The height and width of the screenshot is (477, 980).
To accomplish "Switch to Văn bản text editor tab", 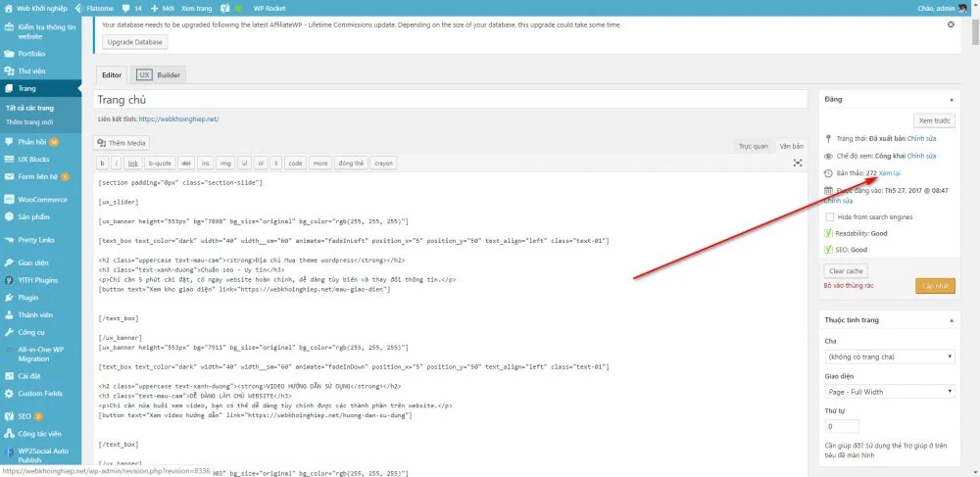I will (791, 146).
